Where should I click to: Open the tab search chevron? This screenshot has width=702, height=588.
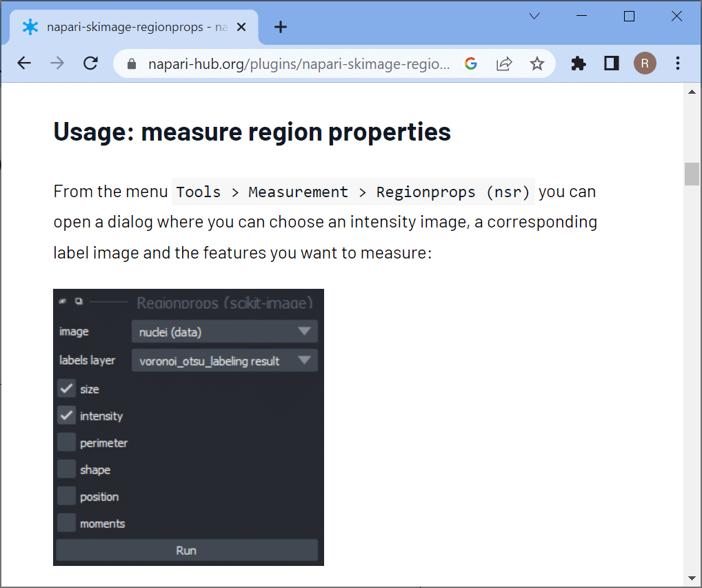tap(534, 17)
